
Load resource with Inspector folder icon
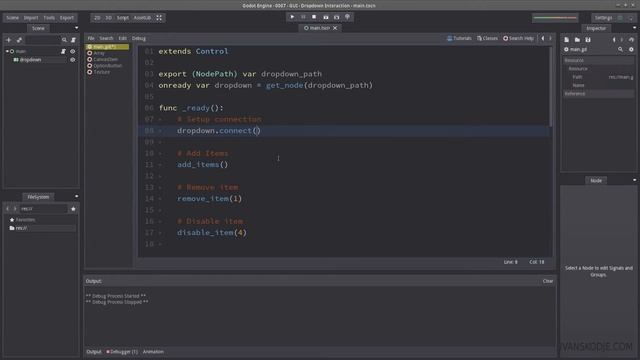click(577, 40)
